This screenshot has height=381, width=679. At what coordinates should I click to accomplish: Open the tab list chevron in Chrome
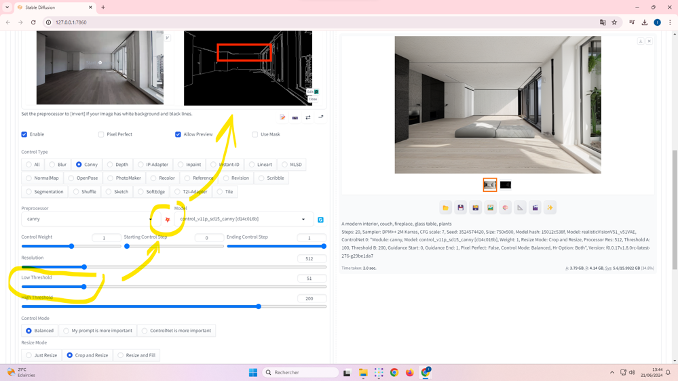[x=7, y=7]
